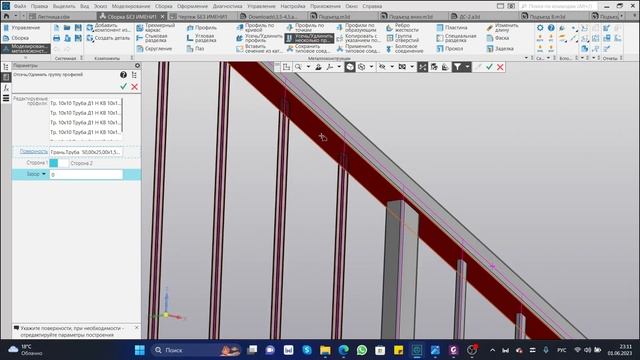This screenshot has height=360, width=640.
Task: Click the Зазор value input field
Action: coord(86,175)
